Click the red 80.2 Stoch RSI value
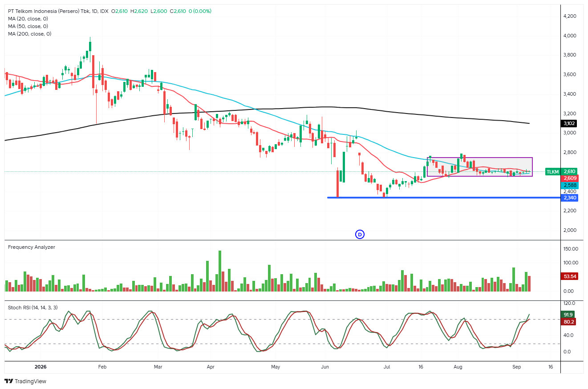Viewport: 588px width, 389px height. (x=568, y=321)
